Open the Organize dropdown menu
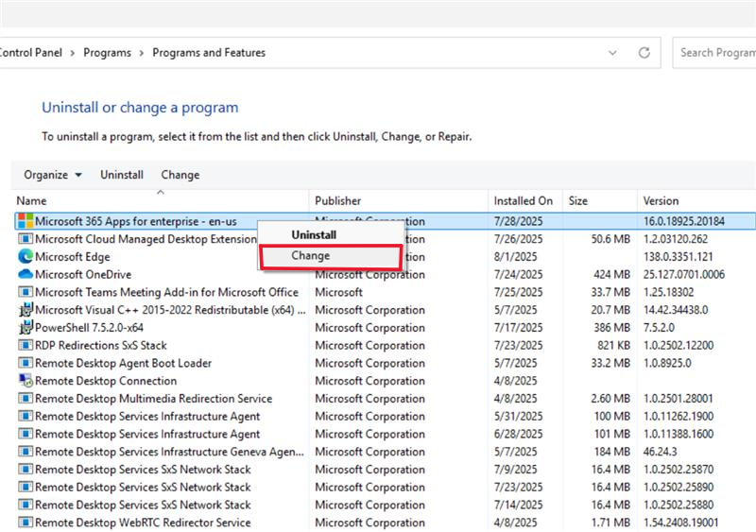This screenshot has width=756, height=532. point(53,175)
